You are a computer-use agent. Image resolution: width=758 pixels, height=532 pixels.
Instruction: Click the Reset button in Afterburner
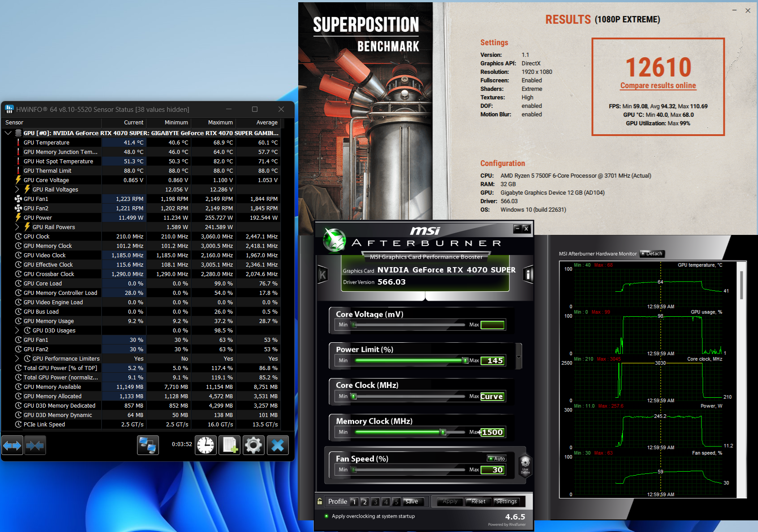pyautogui.click(x=478, y=502)
